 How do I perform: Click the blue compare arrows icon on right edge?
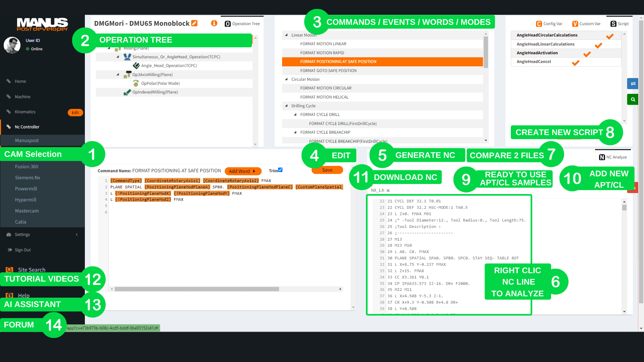[x=633, y=83]
